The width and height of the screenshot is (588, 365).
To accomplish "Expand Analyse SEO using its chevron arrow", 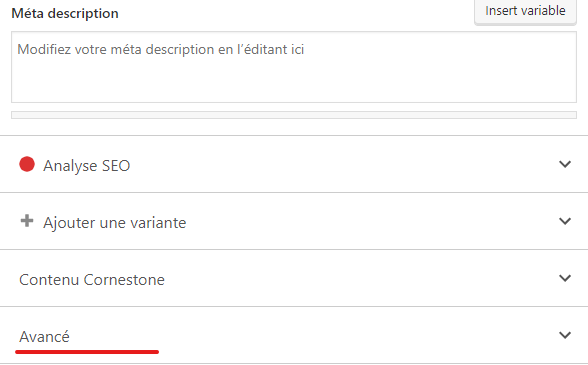I will (x=565, y=164).
